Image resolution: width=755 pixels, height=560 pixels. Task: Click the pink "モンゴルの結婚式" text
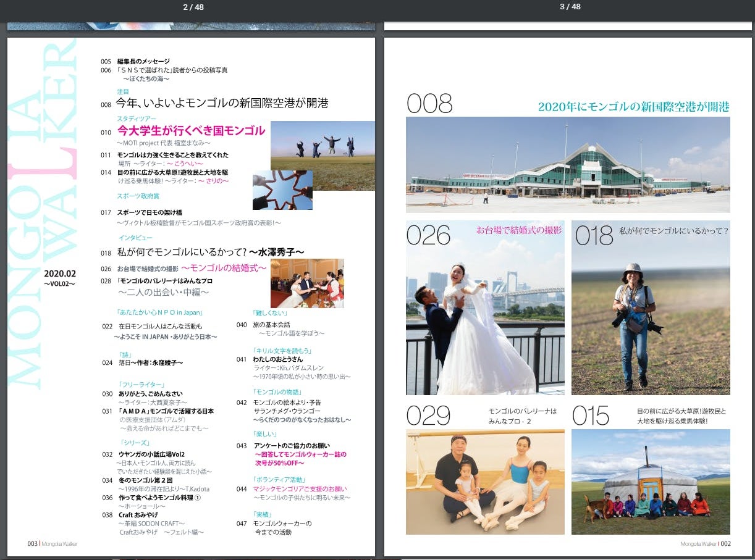coord(224,268)
